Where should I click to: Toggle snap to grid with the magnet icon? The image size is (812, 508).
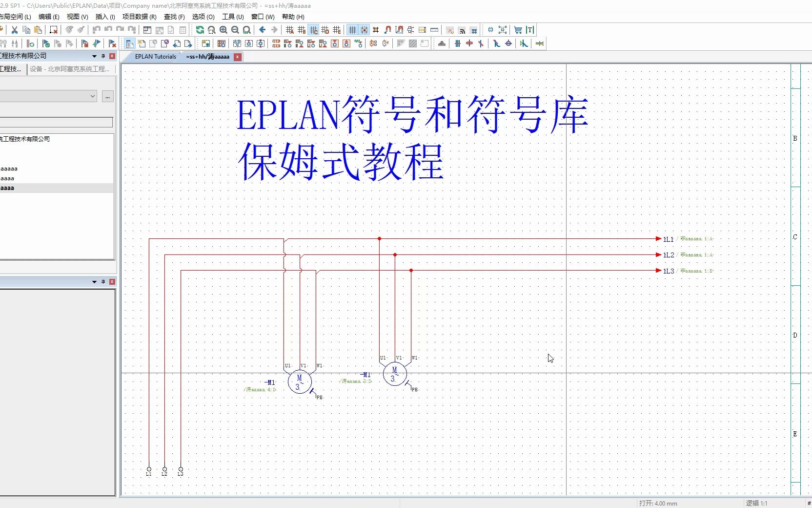click(x=387, y=30)
